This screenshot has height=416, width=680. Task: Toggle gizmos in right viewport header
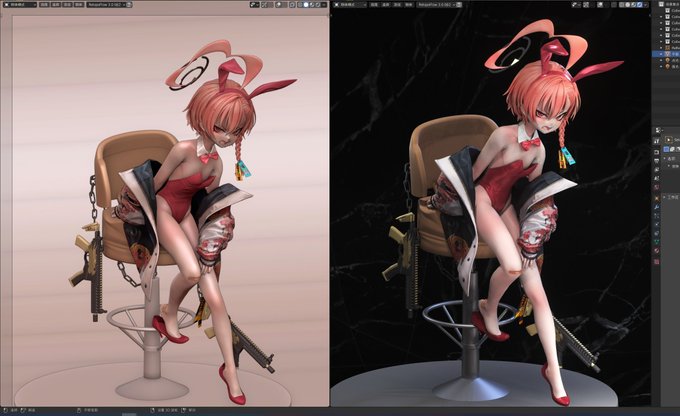click(586, 4)
